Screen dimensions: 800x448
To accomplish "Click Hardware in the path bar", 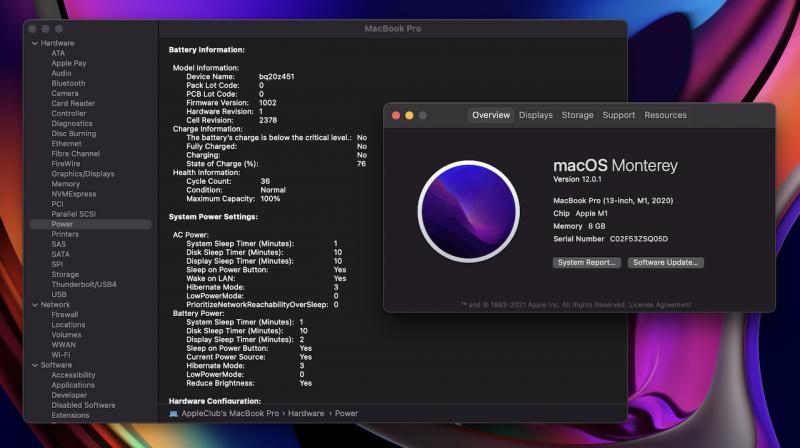I will click(306, 413).
